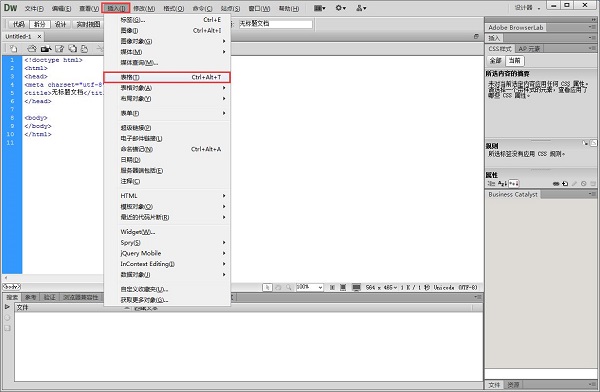
Task: Restore document window icon at tab bar right
Action: coord(476,36)
